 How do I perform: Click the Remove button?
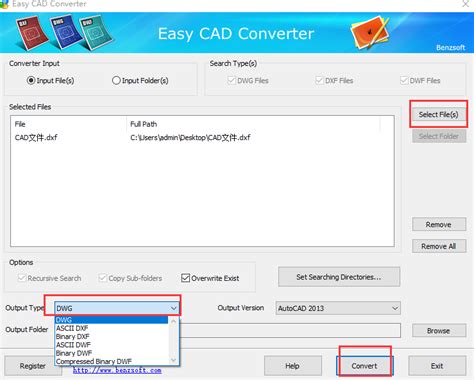click(439, 224)
